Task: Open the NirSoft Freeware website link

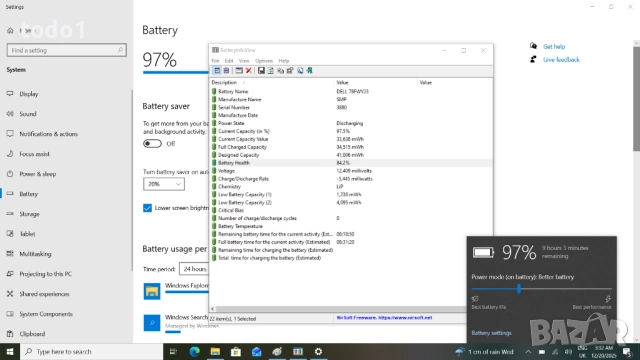Action: coord(384,318)
